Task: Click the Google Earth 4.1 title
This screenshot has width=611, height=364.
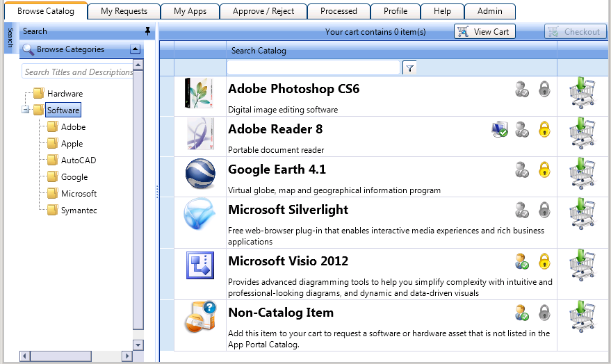Action: 277,169
